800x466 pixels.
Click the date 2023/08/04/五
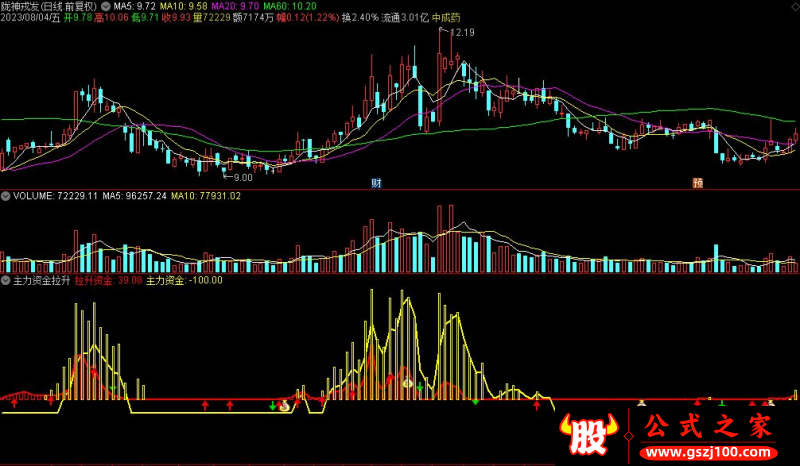click(x=30, y=18)
